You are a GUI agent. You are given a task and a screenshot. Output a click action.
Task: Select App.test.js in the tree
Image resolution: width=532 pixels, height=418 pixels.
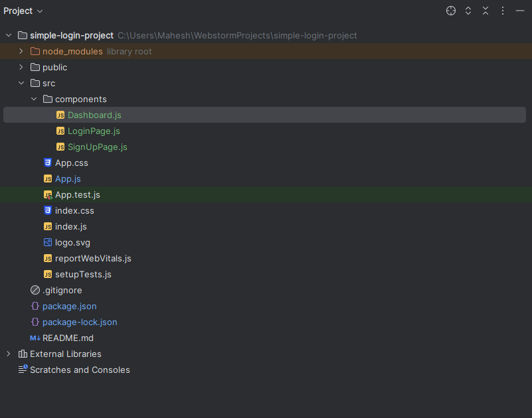click(x=77, y=194)
